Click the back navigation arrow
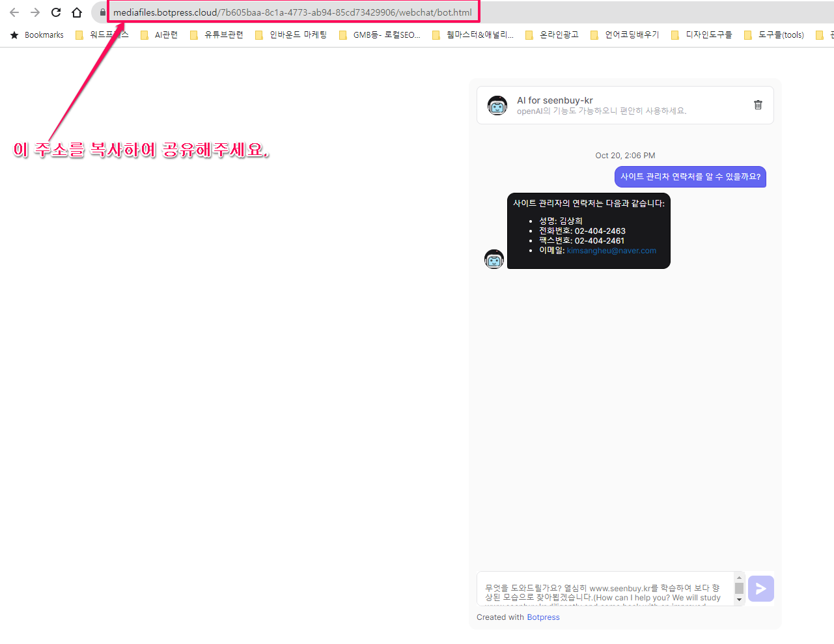834x644 pixels. coord(14,12)
